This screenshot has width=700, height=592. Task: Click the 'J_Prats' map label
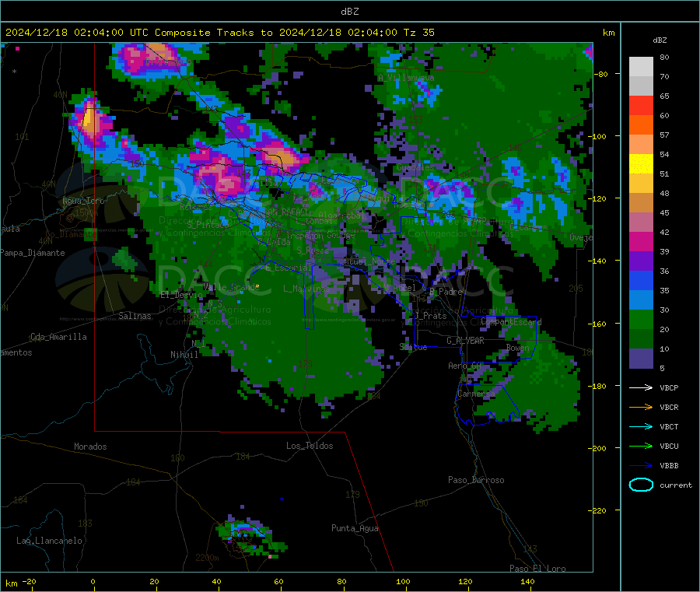coord(430,315)
